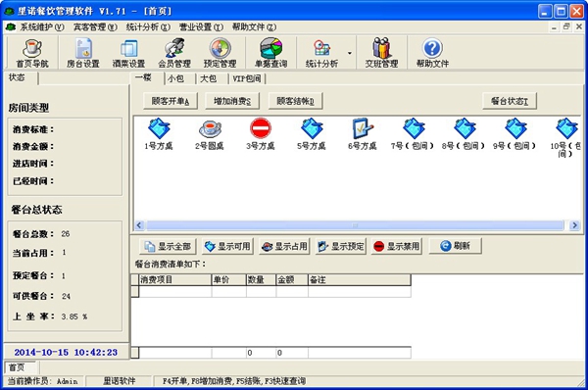Open 单据查询 bill query

click(x=270, y=53)
